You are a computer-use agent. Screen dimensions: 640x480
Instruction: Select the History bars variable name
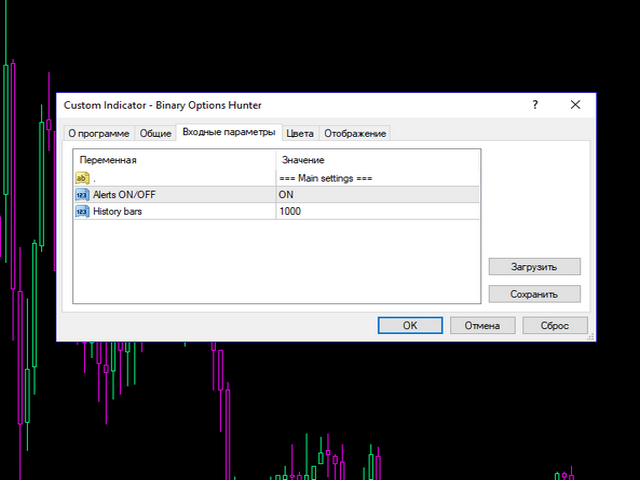pos(117,211)
